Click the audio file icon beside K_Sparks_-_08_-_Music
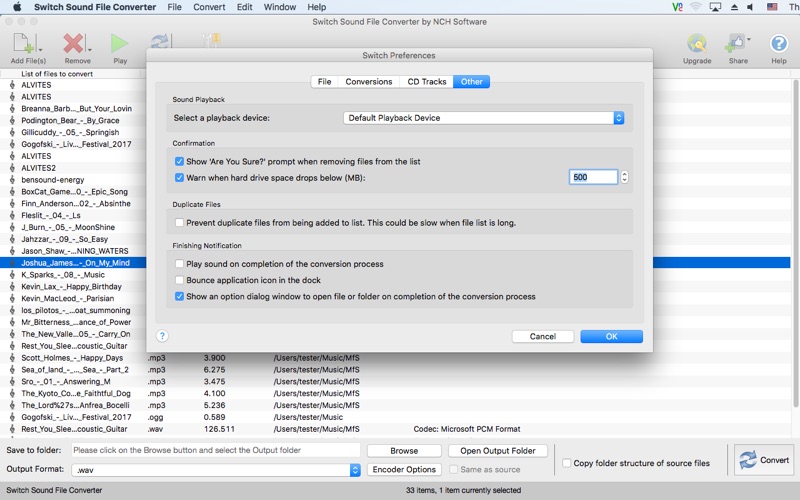 (x=12, y=274)
